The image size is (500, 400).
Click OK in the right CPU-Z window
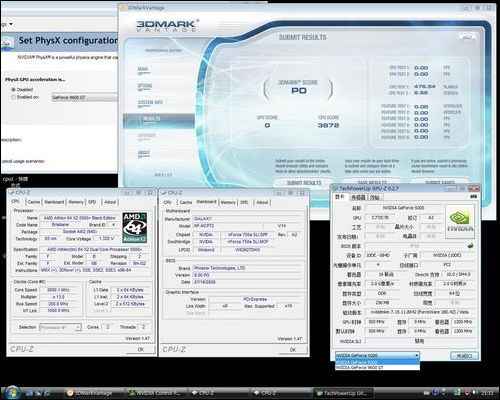(x=293, y=350)
